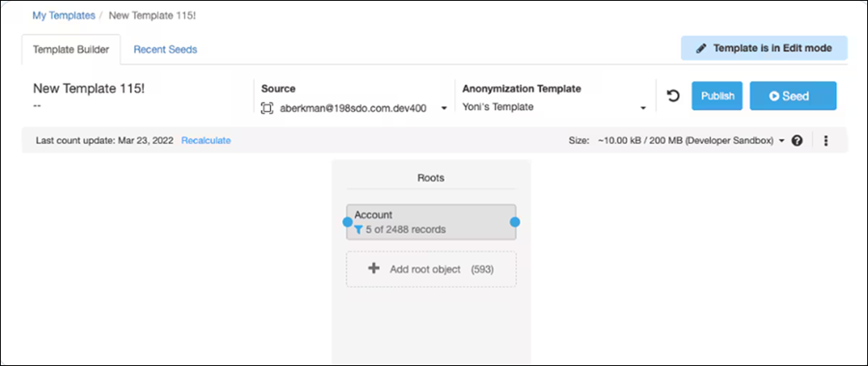Click the '--' description under template name
This screenshot has width=868, height=366.
[x=37, y=105]
